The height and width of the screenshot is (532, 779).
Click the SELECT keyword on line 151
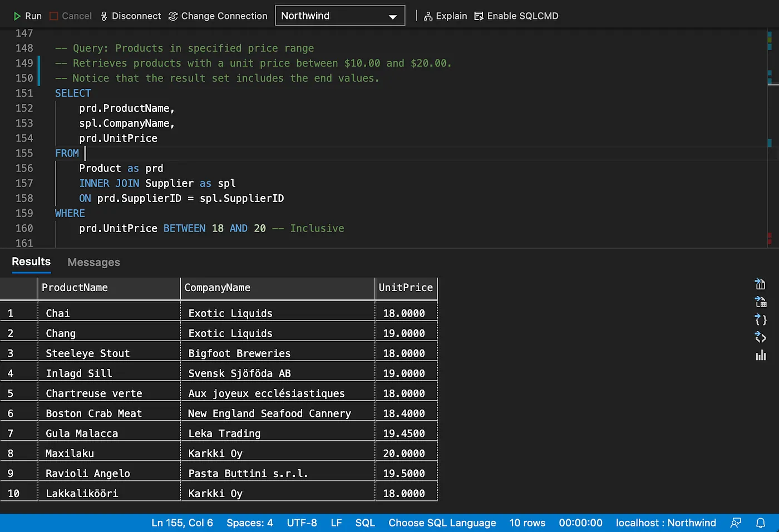click(x=73, y=93)
